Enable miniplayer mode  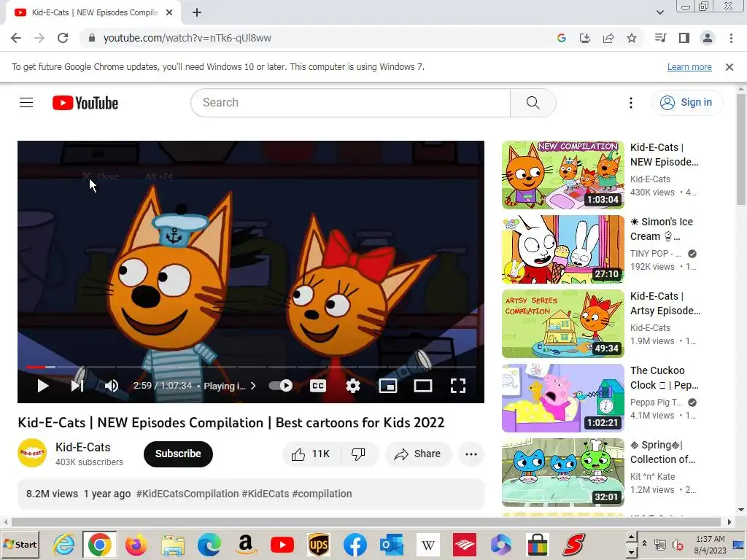(388, 386)
